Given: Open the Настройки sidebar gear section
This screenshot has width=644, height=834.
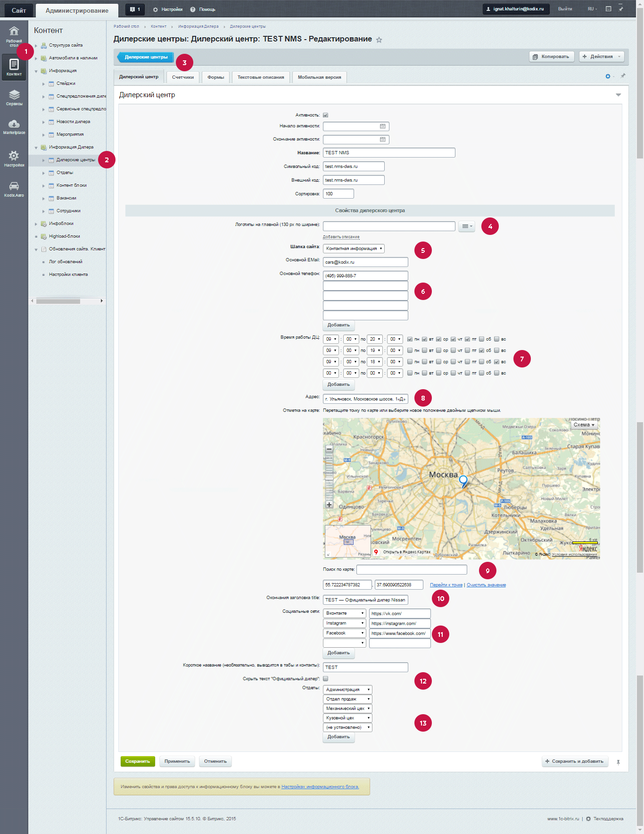Looking at the screenshot, I should click(x=14, y=158).
